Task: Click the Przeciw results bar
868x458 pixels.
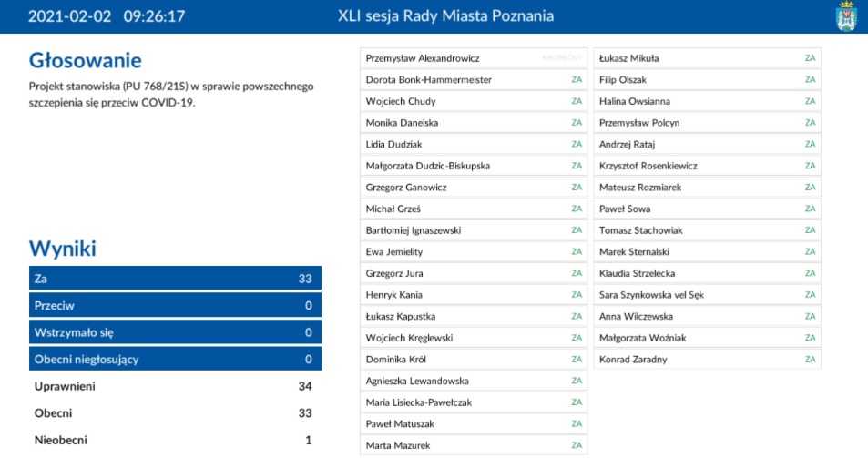Action: tap(175, 306)
